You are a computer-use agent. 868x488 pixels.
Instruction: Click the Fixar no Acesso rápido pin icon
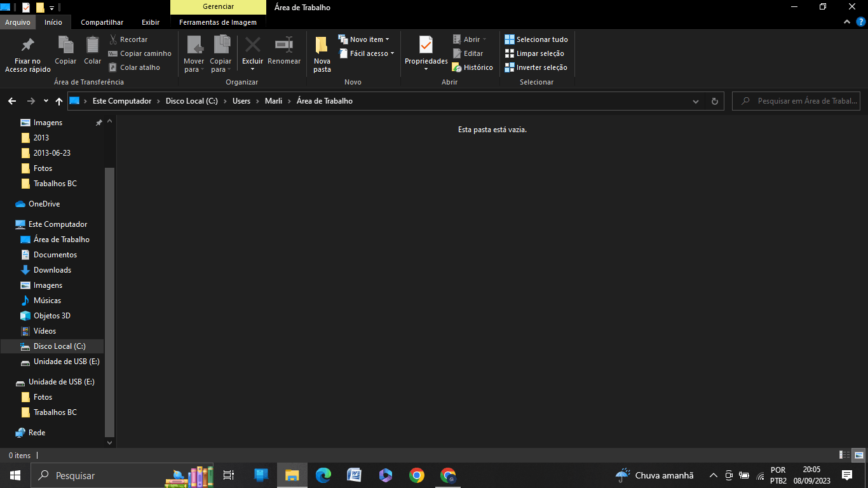28,45
